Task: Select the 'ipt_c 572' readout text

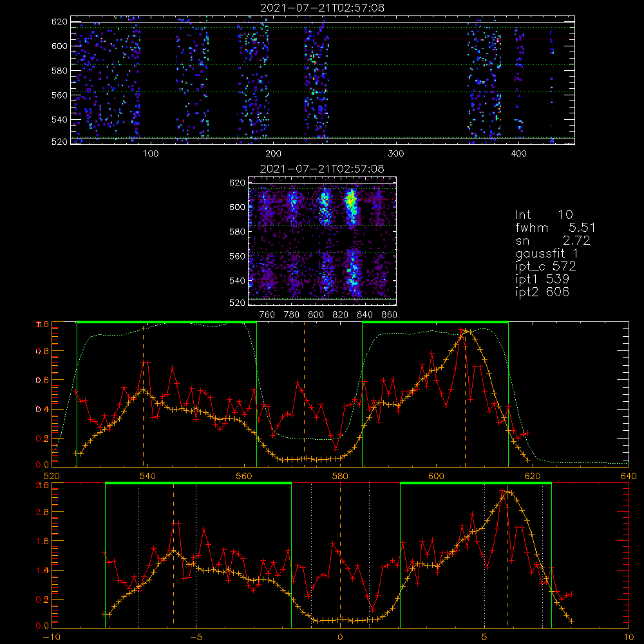Action: tap(545, 266)
